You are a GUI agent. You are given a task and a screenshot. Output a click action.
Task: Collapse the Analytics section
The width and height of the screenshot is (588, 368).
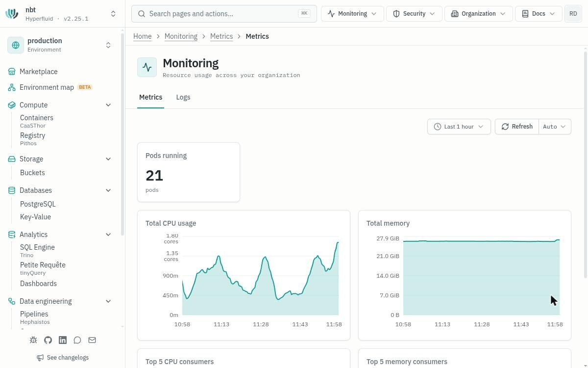click(108, 235)
